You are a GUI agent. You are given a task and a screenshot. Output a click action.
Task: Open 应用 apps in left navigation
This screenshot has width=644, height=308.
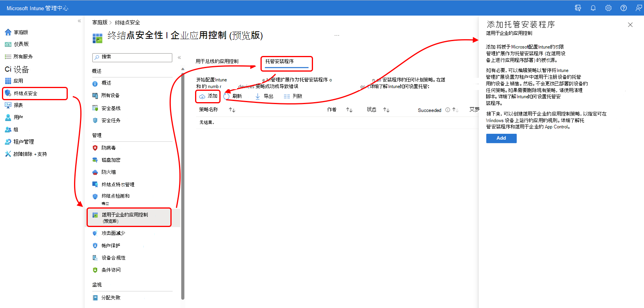coord(14,81)
